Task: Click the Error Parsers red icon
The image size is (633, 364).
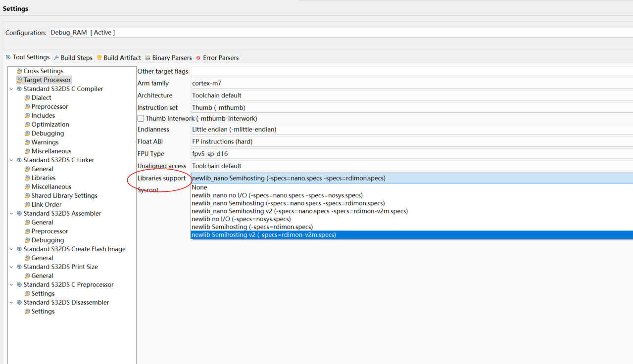Action: coord(198,58)
